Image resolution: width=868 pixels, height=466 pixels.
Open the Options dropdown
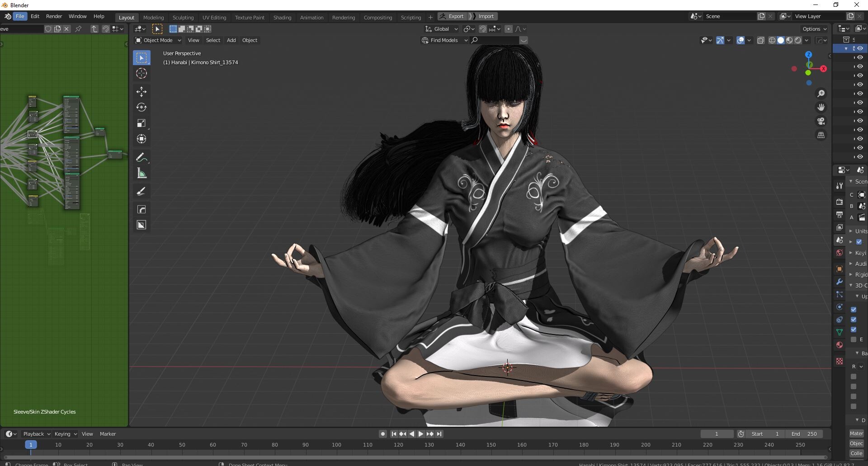[814, 29]
